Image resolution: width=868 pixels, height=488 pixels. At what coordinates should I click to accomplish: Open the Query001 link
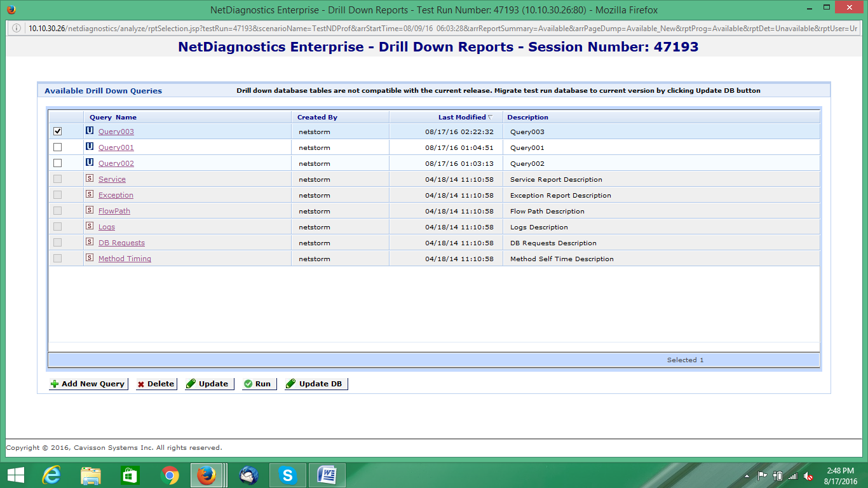click(x=116, y=147)
